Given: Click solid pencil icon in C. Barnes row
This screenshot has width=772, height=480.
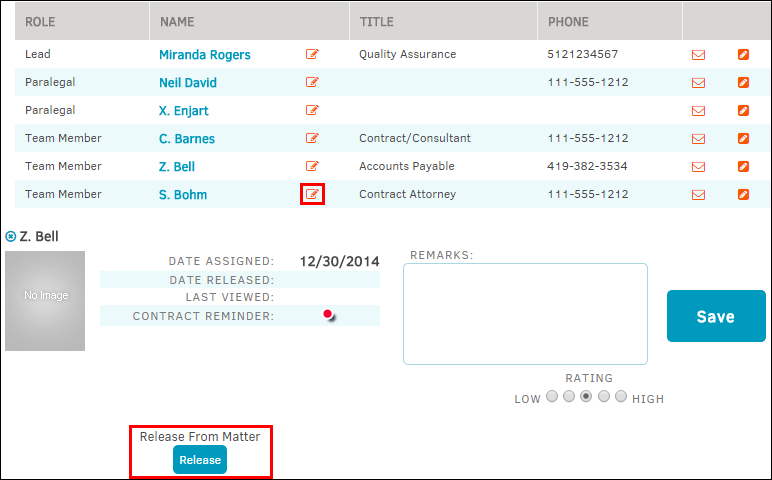Looking at the screenshot, I should coord(743,138).
